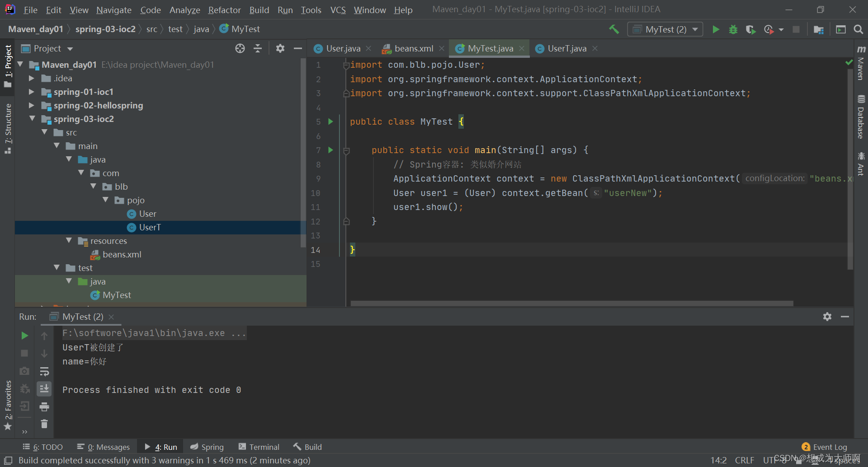Close the beans.xml tab

pyautogui.click(x=442, y=48)
